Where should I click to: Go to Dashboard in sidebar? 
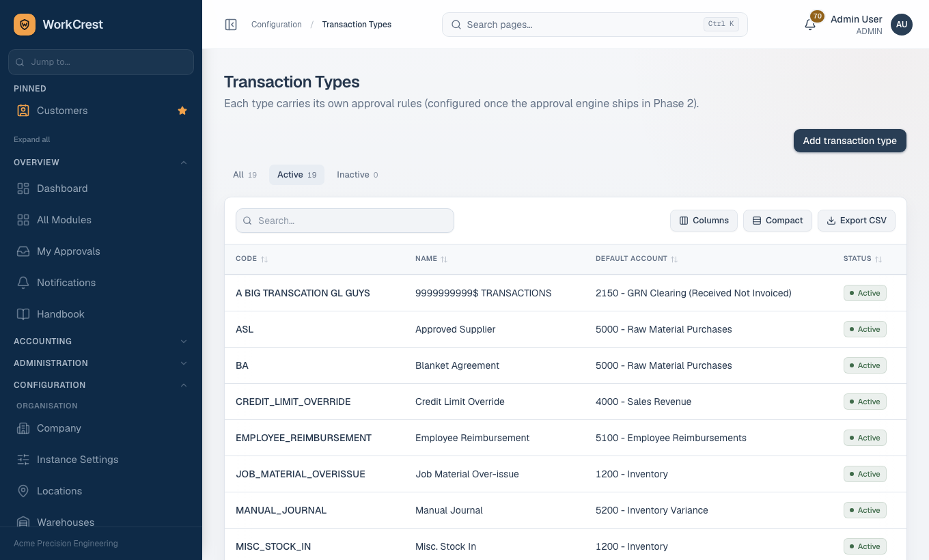point(101,188)
